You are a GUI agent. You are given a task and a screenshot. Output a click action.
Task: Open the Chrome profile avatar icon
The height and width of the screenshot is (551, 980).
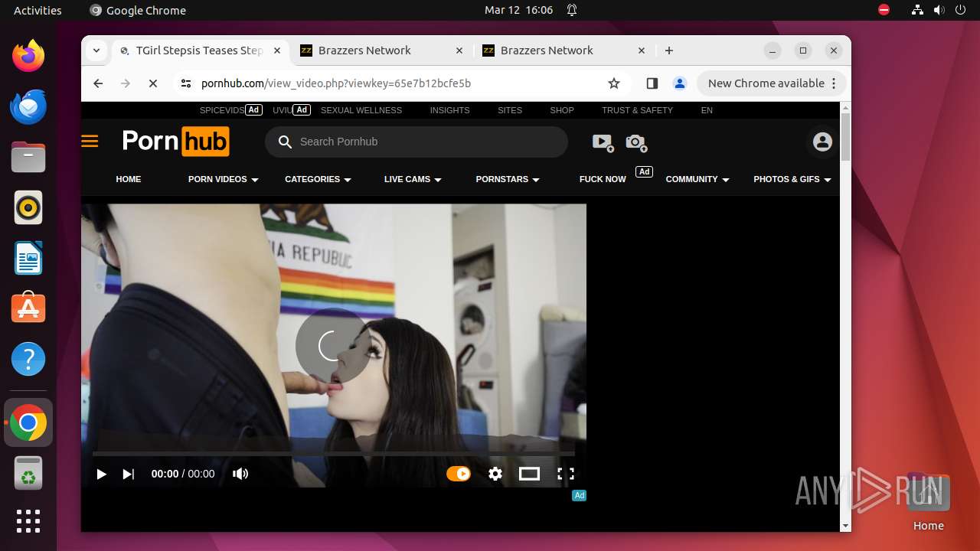[679, 83]
